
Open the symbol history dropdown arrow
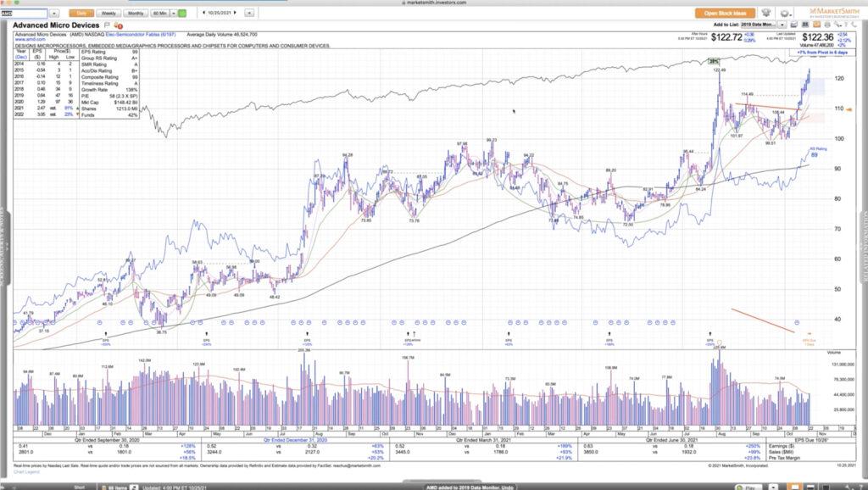tap(54, 13)
